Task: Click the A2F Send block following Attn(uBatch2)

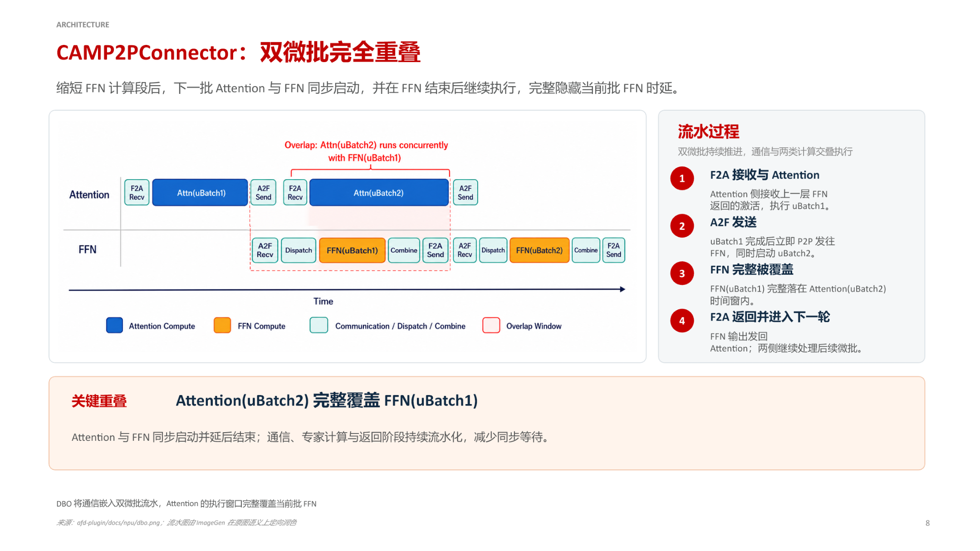Action: point(465,193)
